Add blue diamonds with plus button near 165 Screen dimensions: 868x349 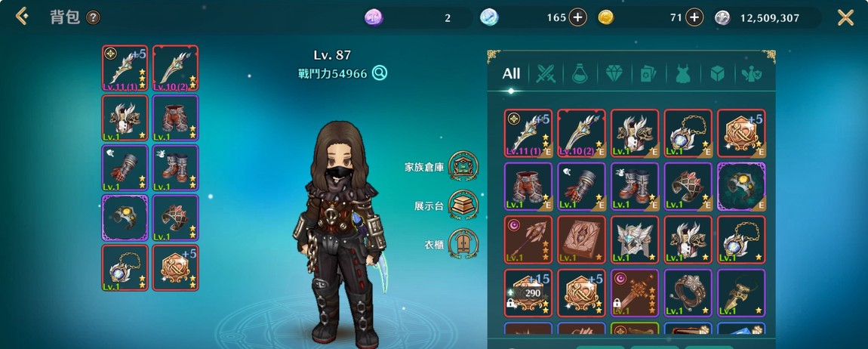click(577, 17)
